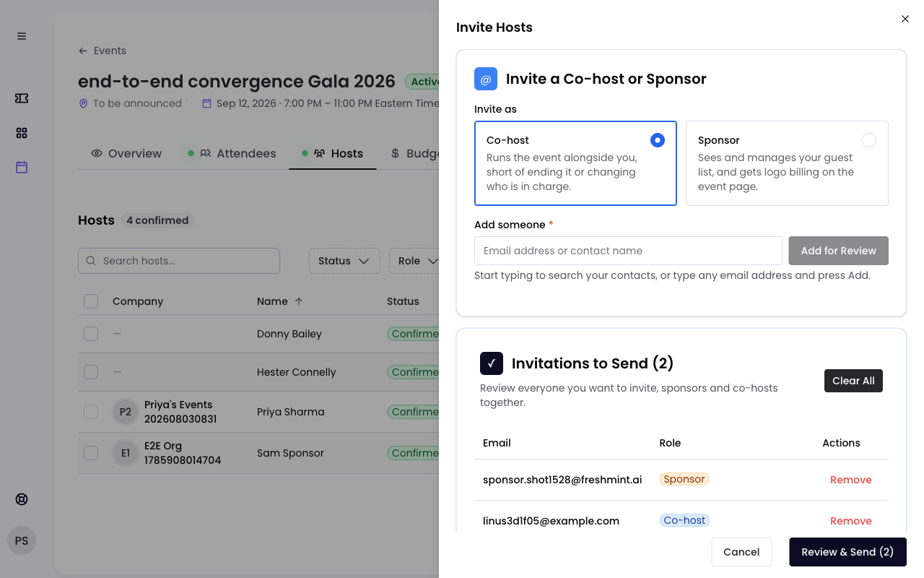Select the Co-host radio option
Screen dimensions: 924x578
click(x=658, y=140)
